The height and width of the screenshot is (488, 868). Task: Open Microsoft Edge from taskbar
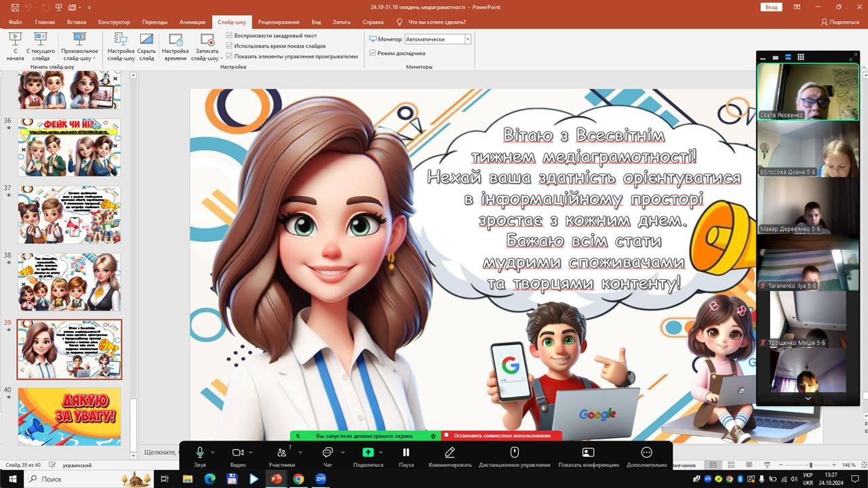pyautogui.click(x=210, y=479)
